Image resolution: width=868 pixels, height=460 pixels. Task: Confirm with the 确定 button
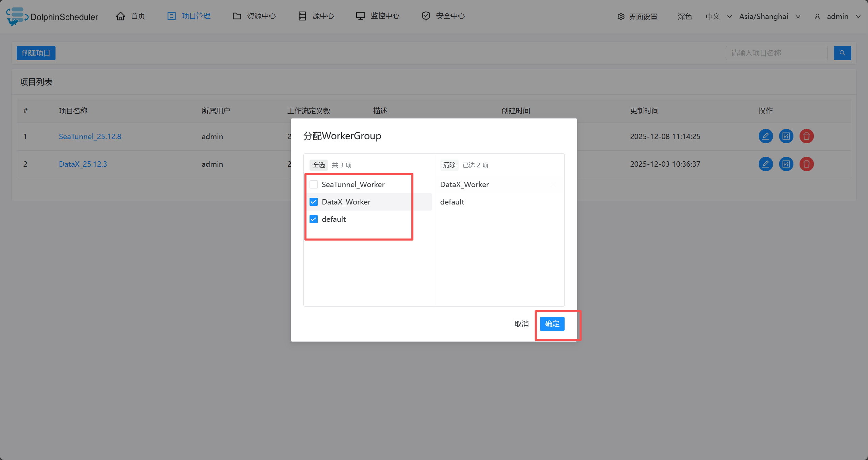[x=552, y=324]
